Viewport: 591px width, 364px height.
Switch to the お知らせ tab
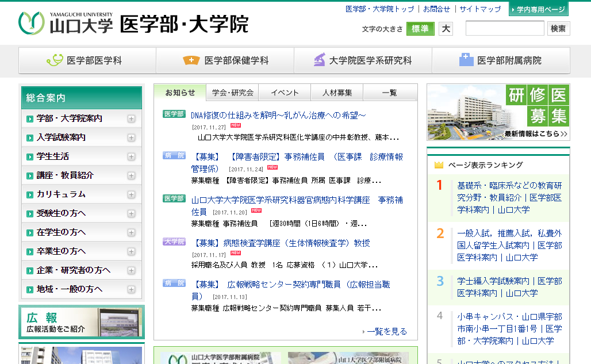(x=180, y=93)
